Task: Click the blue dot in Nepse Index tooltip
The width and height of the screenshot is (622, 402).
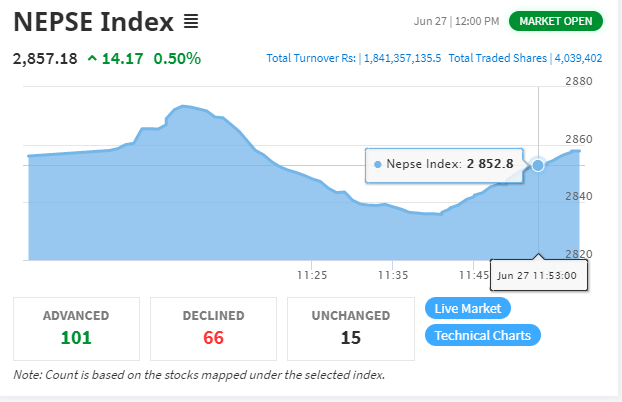Action: pyautogui.click(x=378, y=164)
